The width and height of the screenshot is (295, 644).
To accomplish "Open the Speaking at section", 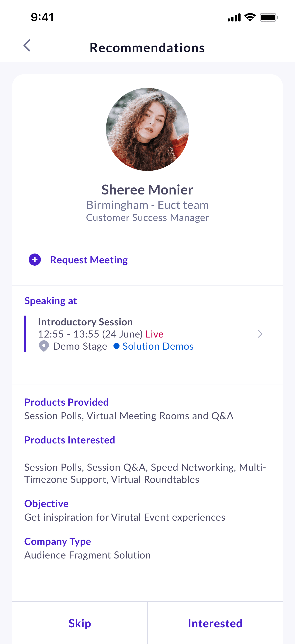I will [50, 301].
